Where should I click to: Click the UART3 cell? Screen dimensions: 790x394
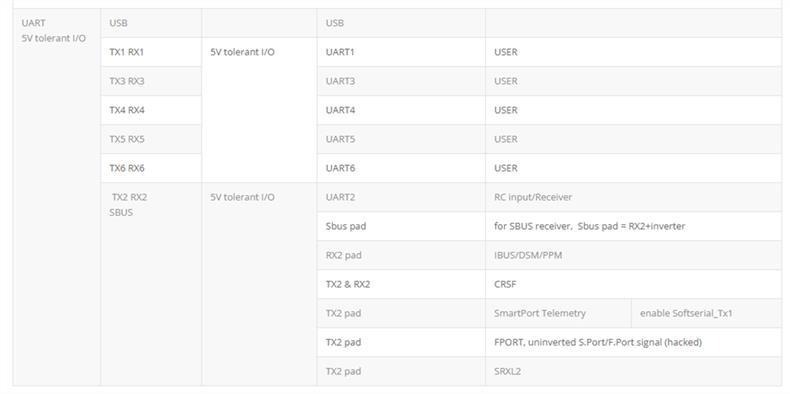[401, 81]
